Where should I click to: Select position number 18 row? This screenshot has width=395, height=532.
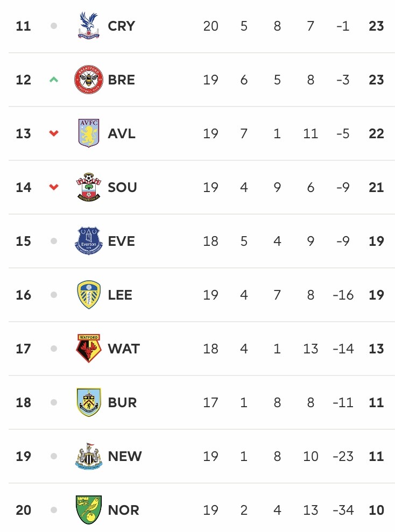click(x=202, y=402)
